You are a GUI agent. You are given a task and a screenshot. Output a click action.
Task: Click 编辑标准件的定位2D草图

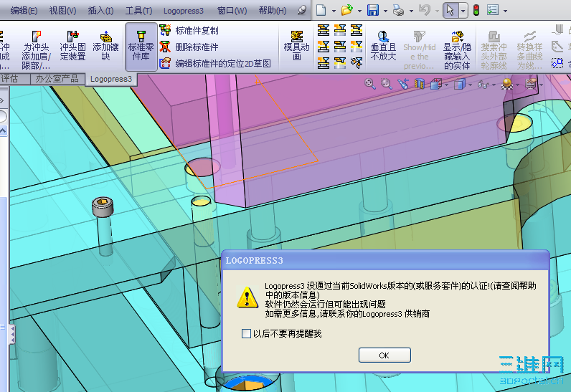pyautogui.click(x=215, y=64)
